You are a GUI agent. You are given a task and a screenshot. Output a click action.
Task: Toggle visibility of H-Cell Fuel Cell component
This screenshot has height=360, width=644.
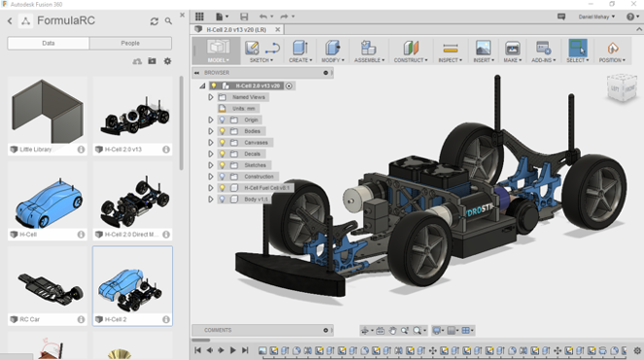222,187
